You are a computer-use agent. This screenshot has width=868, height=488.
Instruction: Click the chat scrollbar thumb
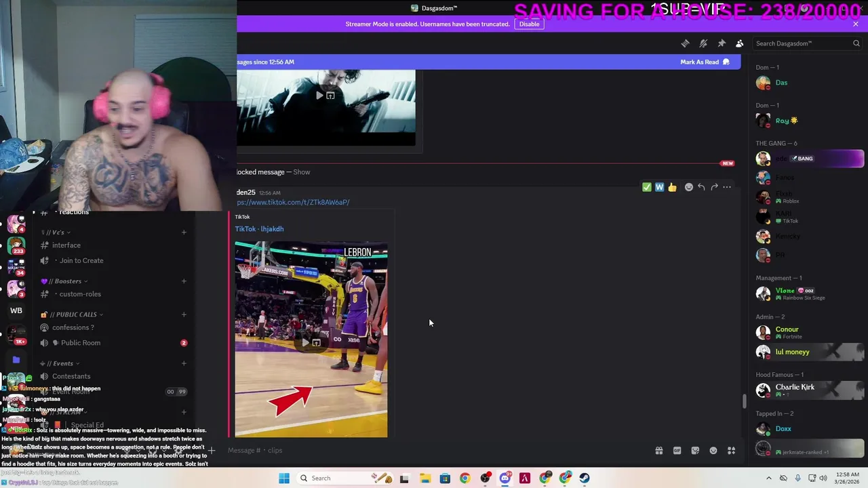(744, 401)
